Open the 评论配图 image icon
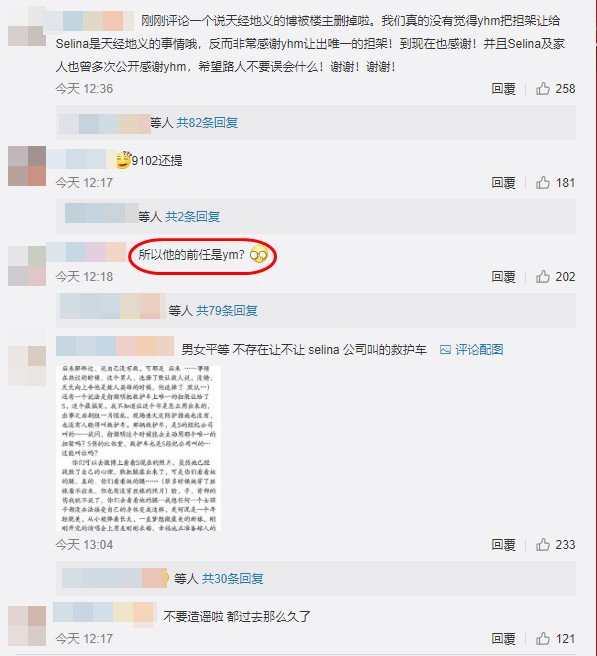597x656 pixels. click(x=445, y=350)
